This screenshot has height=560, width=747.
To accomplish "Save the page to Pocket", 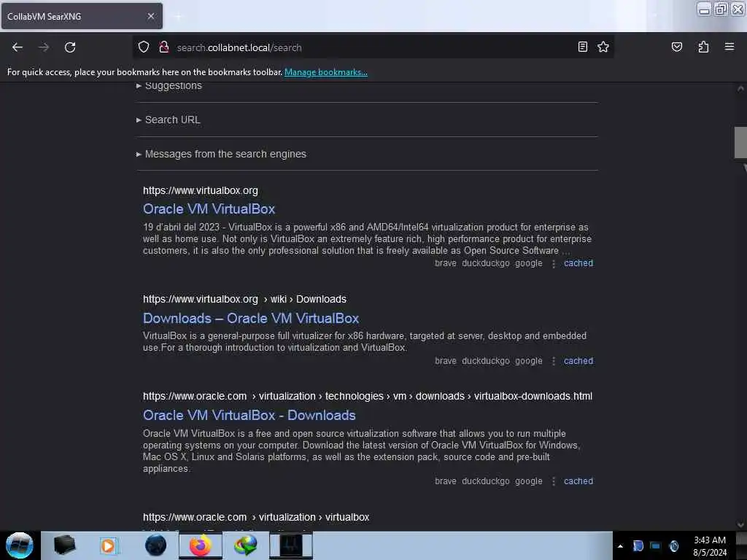I will pos(676,47).
